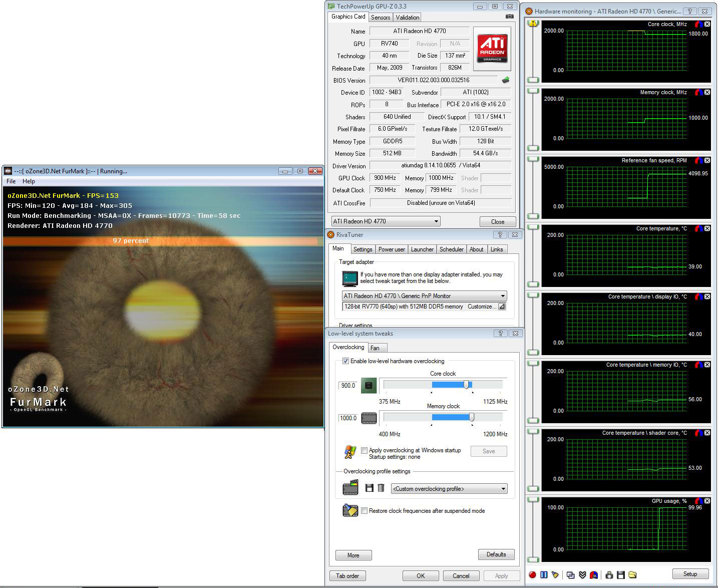Click the BIOS save chip icon in GPU-Z
The height and width of the screenshot is (588, 718).
coord(506,80)
